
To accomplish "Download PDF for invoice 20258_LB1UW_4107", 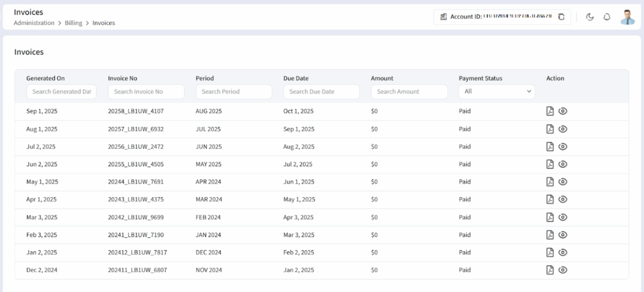I will [x=550, y=111].
